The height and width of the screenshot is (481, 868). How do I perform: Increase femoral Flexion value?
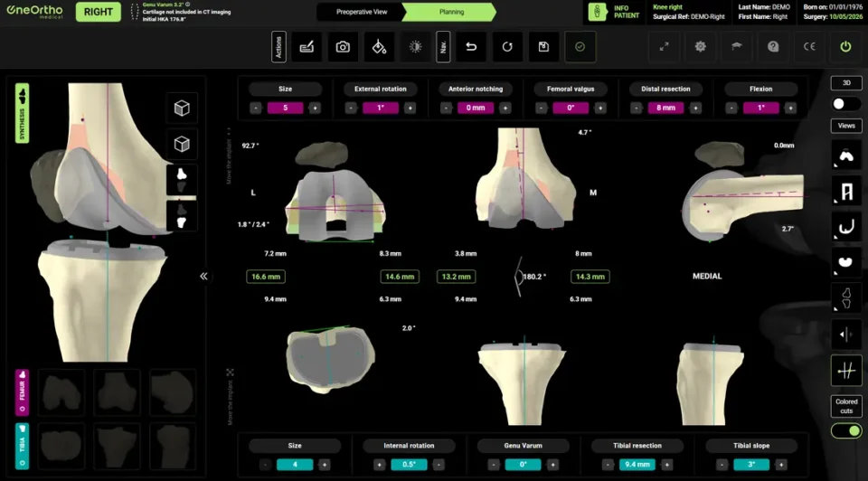coord(790,108)
